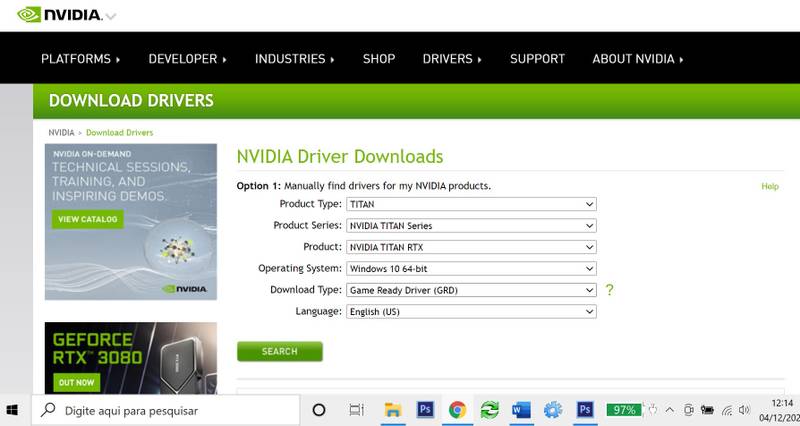The width and height of the screenshot is (800, 426).
Task: Switch to Google Chrome on taskbar
Action: click(x=457, y=410)
